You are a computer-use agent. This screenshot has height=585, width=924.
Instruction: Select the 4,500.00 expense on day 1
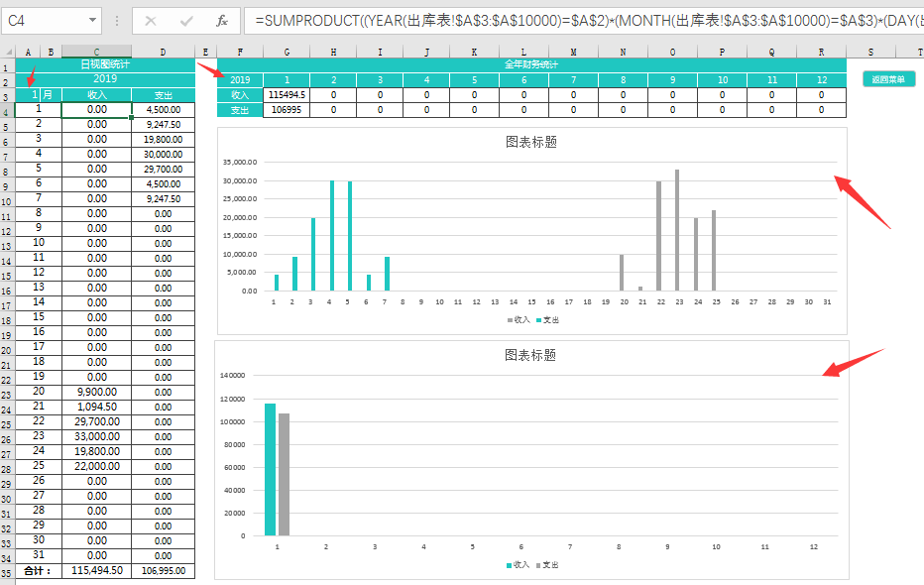[x=164, y=110]
